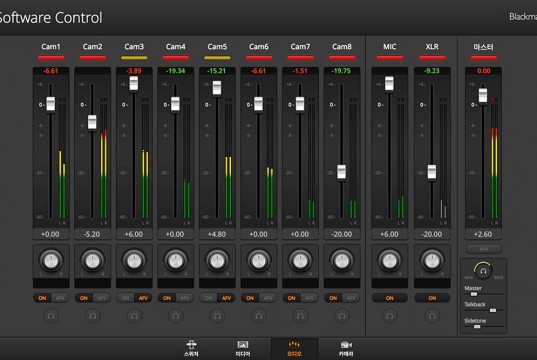Solo MIC with its headphone icon

coord(390,315)
